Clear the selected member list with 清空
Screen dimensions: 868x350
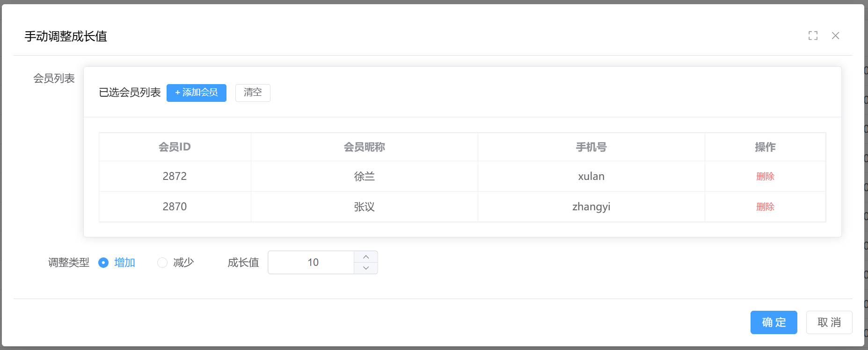pos(253,93)
